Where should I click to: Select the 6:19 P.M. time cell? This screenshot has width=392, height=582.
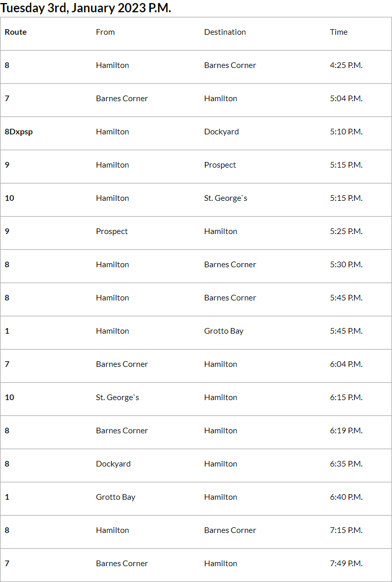point(346,431)
